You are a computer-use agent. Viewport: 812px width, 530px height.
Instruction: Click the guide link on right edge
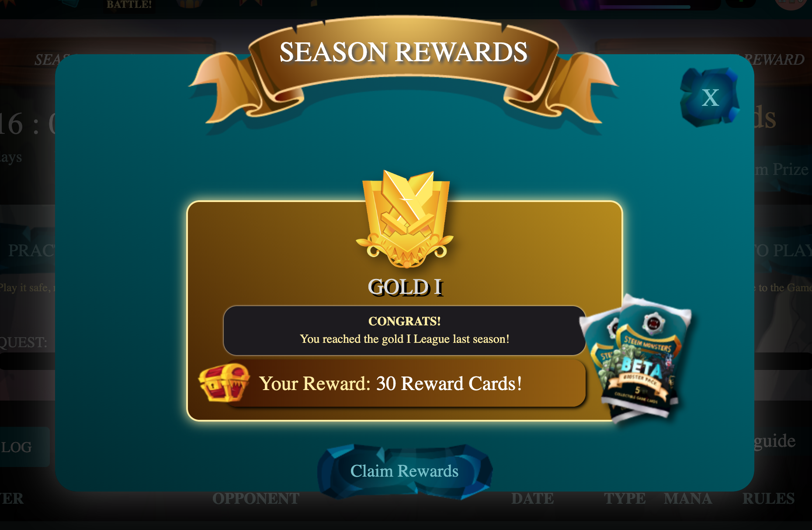775,441
